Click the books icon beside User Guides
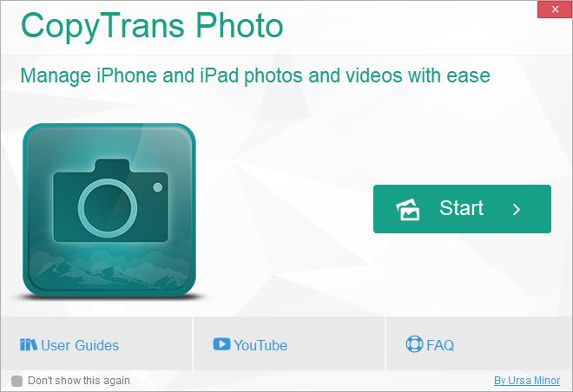The height and width of the screenshot is (392, 573). [29, 344]
